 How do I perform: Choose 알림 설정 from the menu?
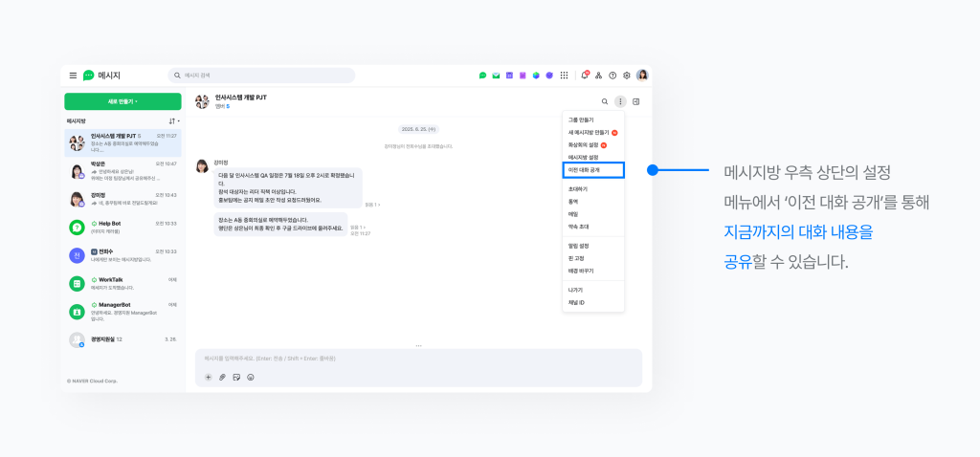pos(578,246)
